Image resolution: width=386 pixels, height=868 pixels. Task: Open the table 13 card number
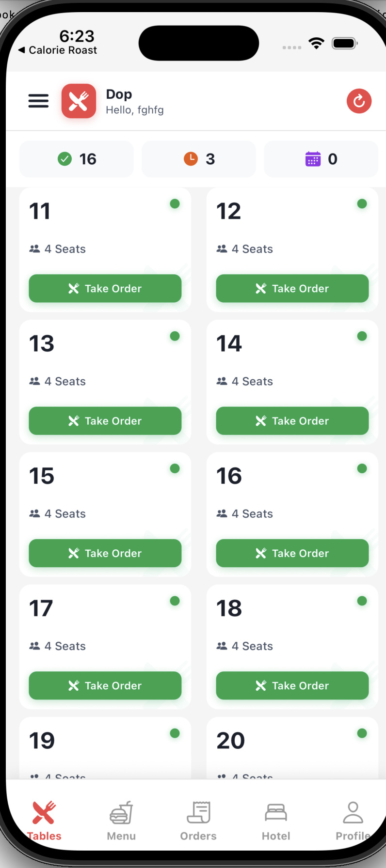tap(42, 343)
